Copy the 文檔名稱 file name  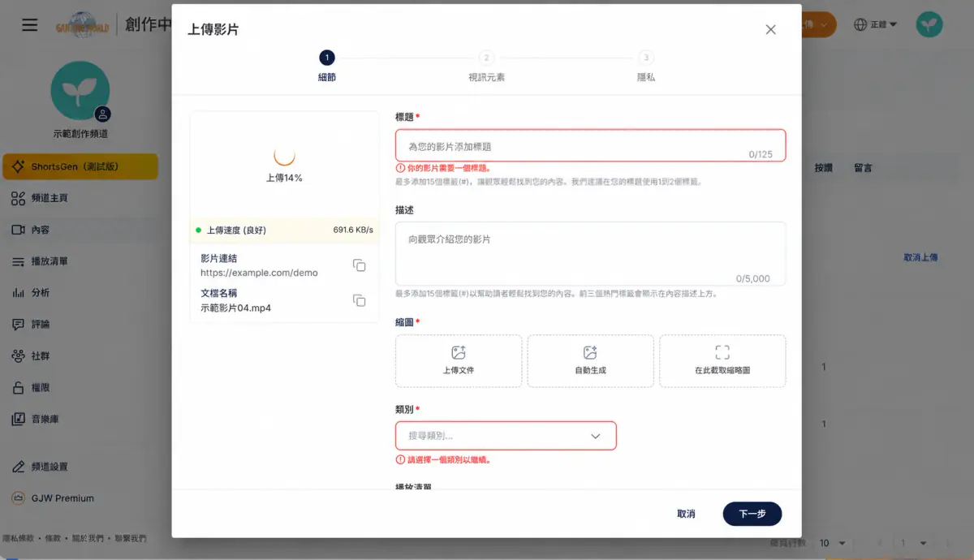click(x=359, y=300)
